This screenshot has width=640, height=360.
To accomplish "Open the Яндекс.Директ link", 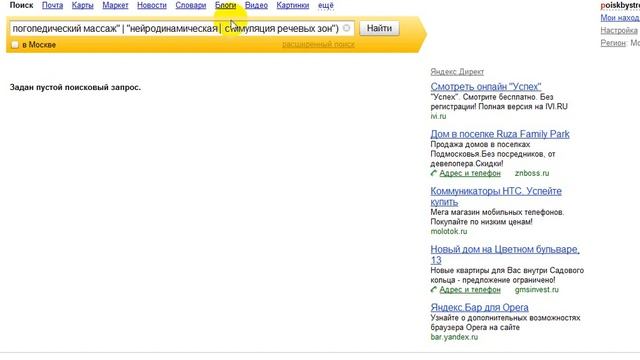I will [x=457, y=72].
